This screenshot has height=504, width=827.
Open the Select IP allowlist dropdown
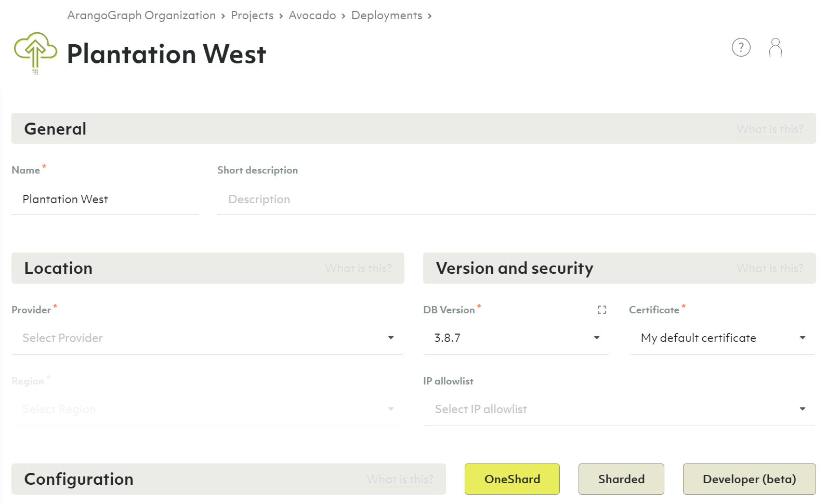(x=620, y=409)
